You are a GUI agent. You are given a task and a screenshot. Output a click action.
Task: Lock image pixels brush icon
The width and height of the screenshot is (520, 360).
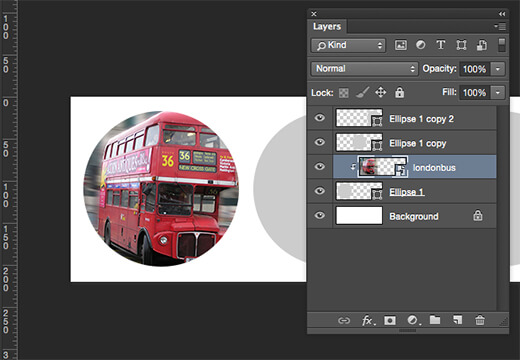click(x=363, y=92)
